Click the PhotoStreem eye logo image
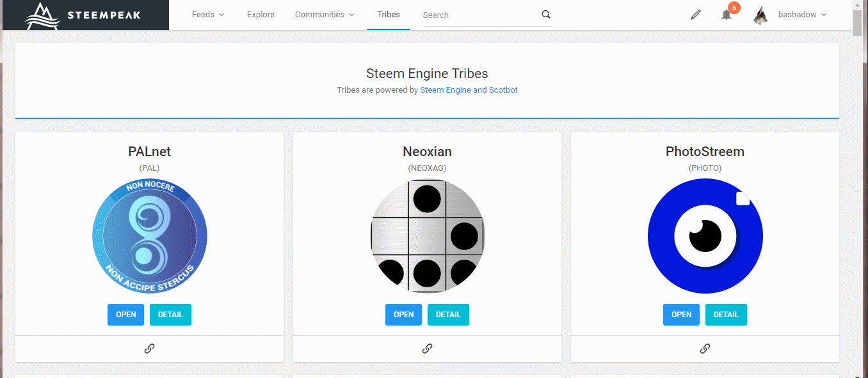Screen dimensions: 868x378 705,236
